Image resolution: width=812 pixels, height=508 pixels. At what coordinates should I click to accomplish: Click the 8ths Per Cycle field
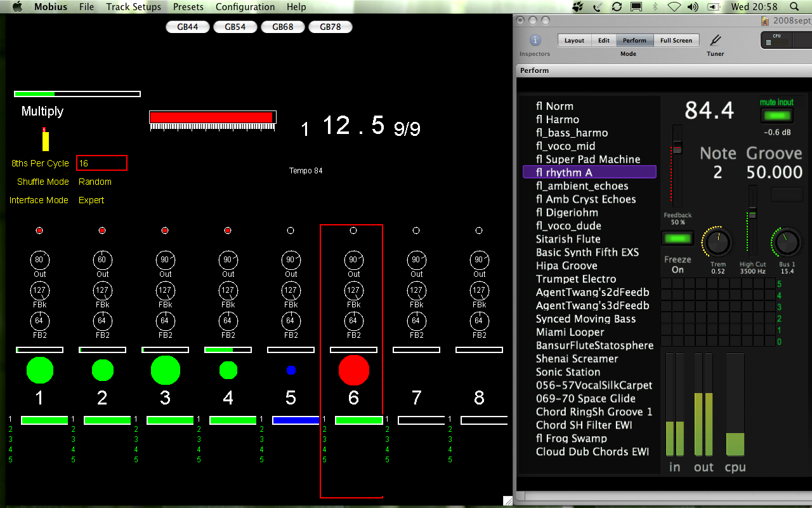coord(101,163)
